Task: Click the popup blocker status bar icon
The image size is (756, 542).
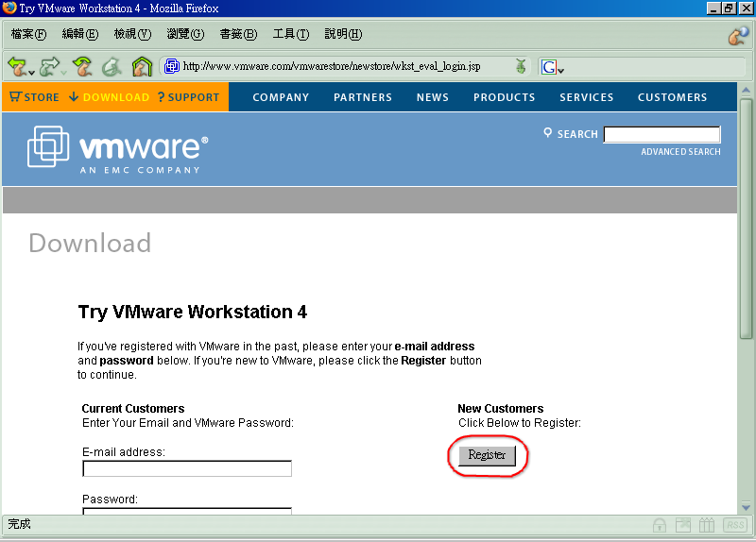Action: [682, 525]
